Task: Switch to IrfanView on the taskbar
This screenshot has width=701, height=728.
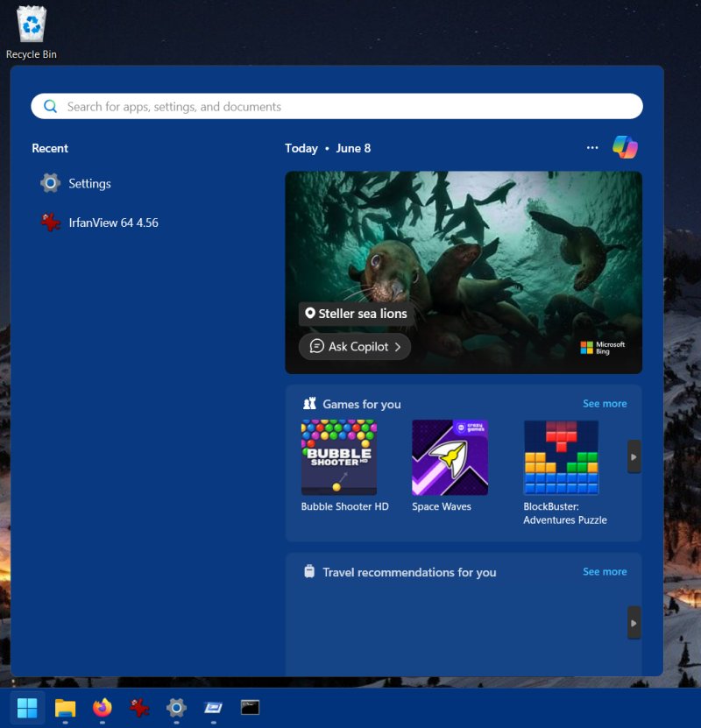Action: [x=139, y=707]
